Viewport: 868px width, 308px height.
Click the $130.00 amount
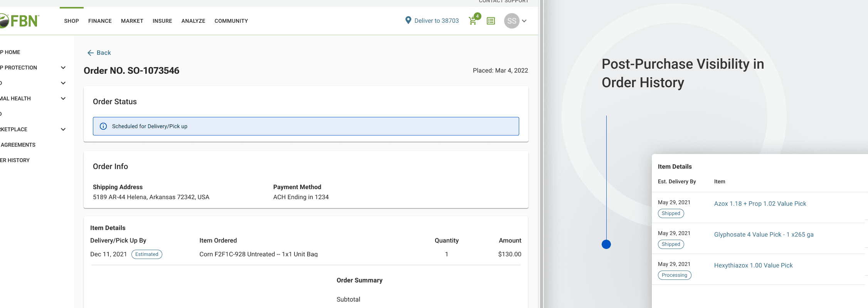coord(510,254)
